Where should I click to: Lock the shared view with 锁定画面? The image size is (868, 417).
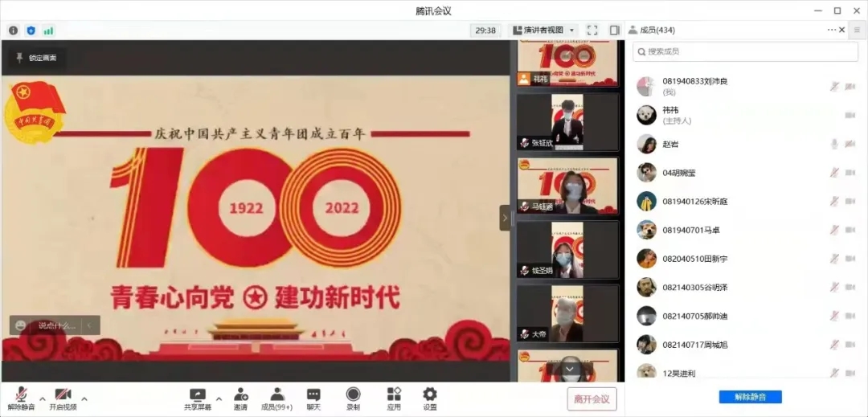click(x=37, y=58)
